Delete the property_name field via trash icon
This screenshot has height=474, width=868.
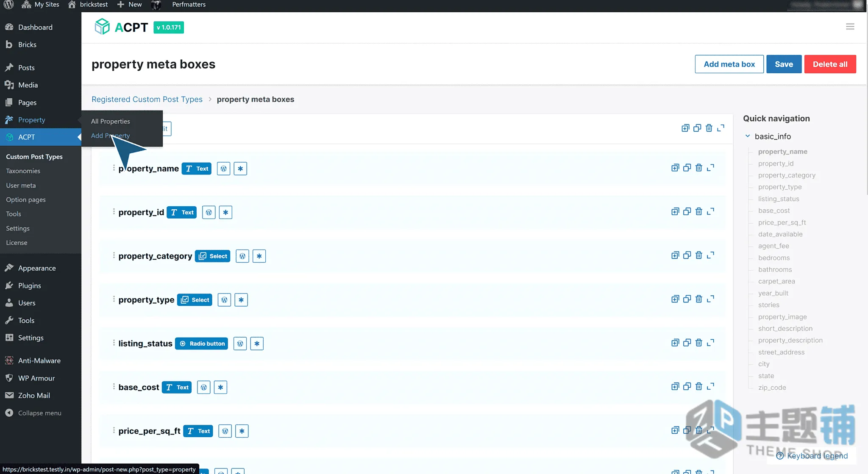coord(699,168)
